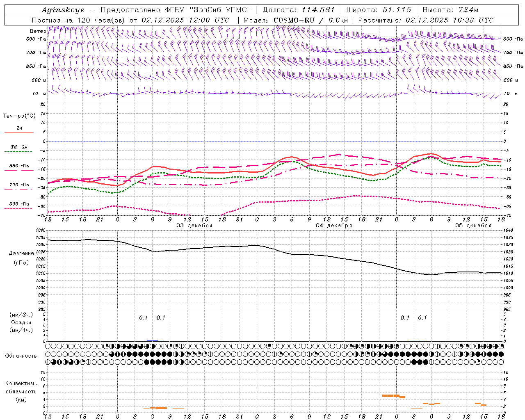Screen dimensions: 525x420
Task: Select Рассчитано: 02.12.2025 16:38 UTC timestamp
Action: click(426, 20)
